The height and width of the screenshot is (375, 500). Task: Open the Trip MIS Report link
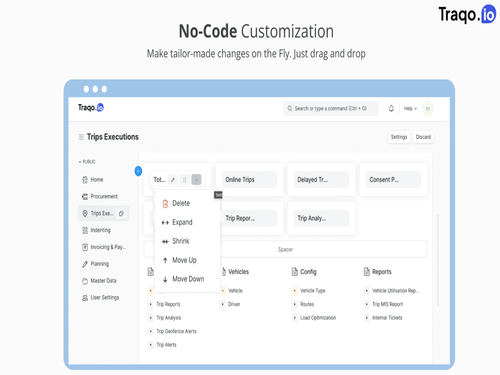tap(388, 304)
